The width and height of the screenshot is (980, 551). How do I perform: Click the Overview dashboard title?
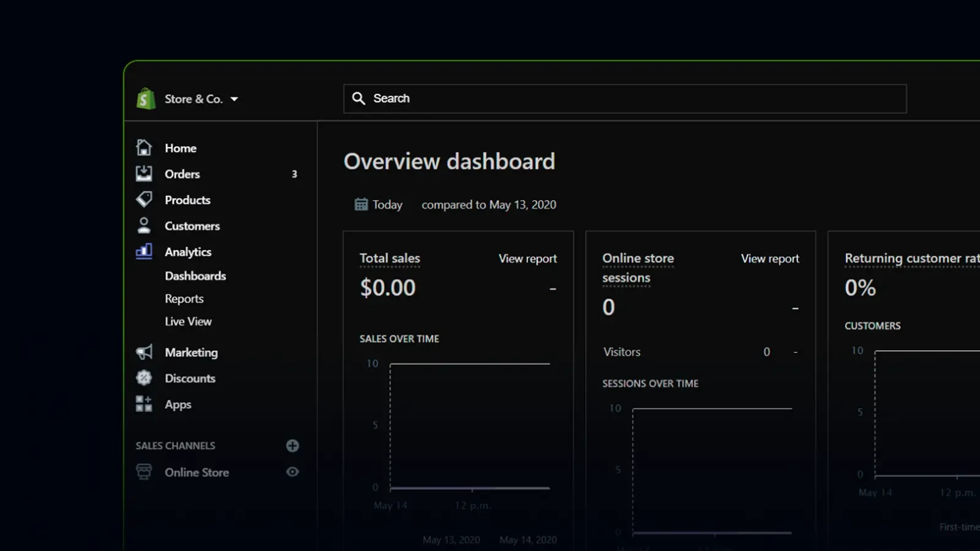pyautogui.click(x=450, y=162)
